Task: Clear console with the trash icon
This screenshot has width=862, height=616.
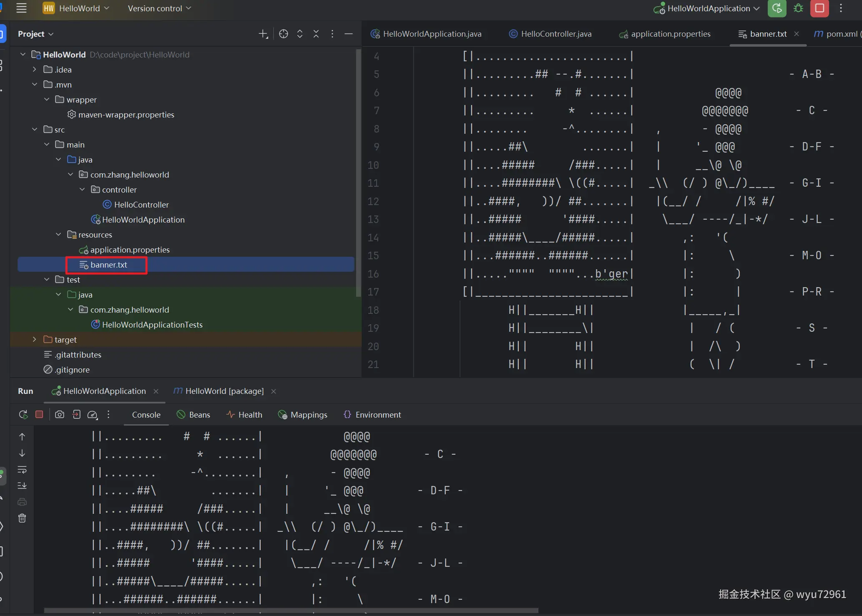Action: (x=22, y=518)
